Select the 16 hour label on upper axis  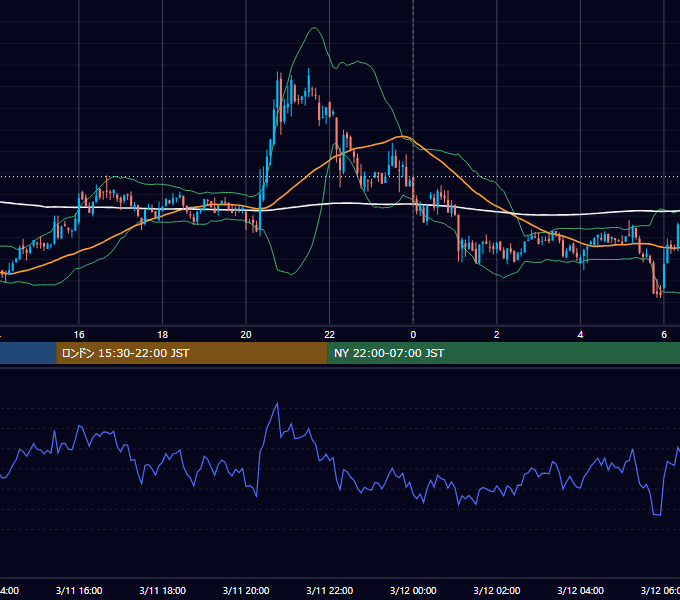(79, 335)
